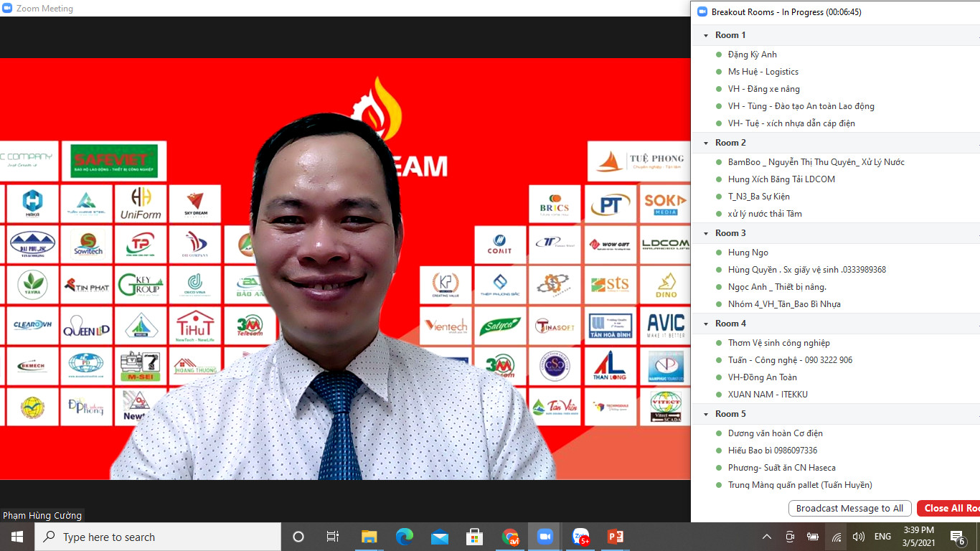Select Dương văn hoàn Cơ điện
The height and width of the screenshot is (551, 980).
tap(776, 433)
